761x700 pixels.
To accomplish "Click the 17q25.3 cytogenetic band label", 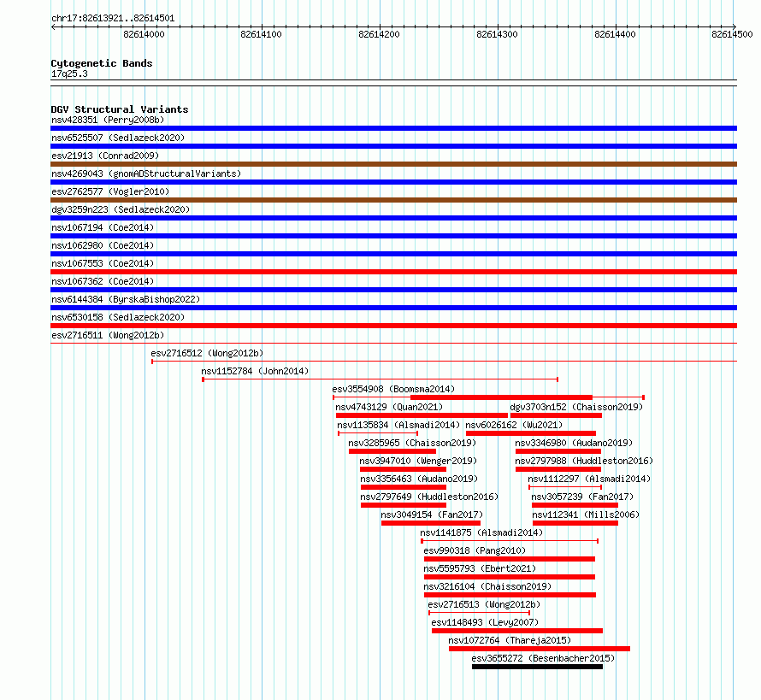I will click(69, 74).
